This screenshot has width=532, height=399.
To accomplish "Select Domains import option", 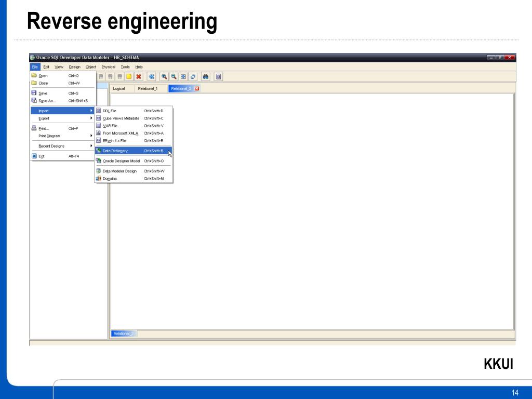I will (x=134, y=179).
